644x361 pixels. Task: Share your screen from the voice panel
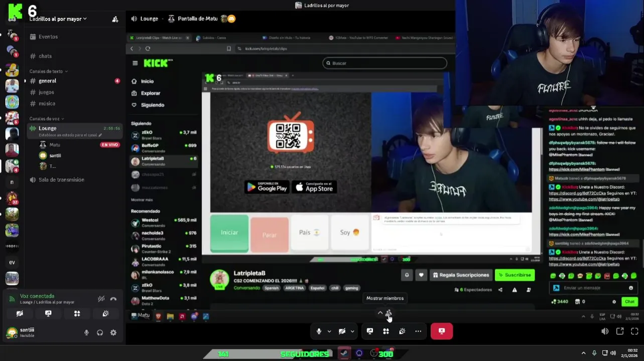(x=48, y=313)
